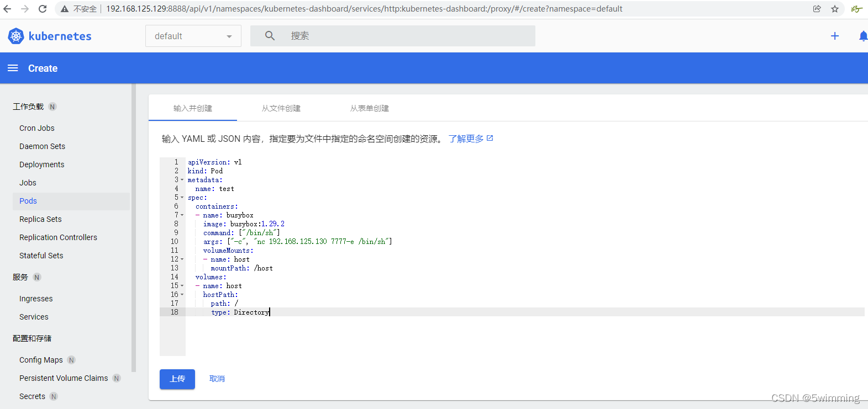Image resolution: width=868 pixels, height=409 pixels.
Task: Switch to the 从表单创建 tab
Action: pos(370,108)
